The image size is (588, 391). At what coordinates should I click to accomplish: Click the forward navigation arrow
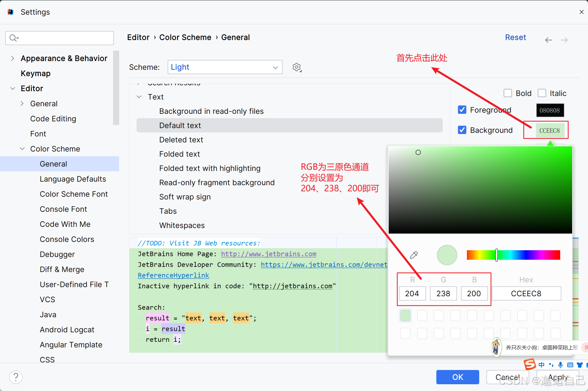click(x=564, y=40)
